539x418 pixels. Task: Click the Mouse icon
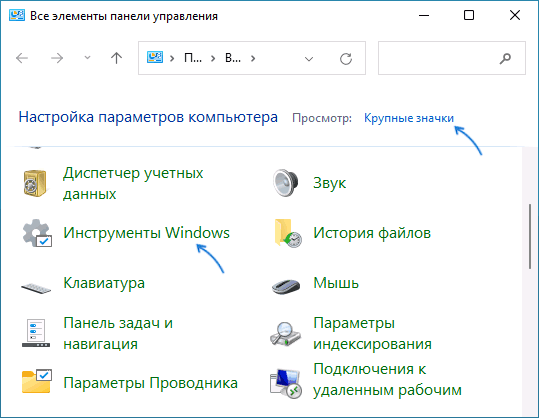286,286
